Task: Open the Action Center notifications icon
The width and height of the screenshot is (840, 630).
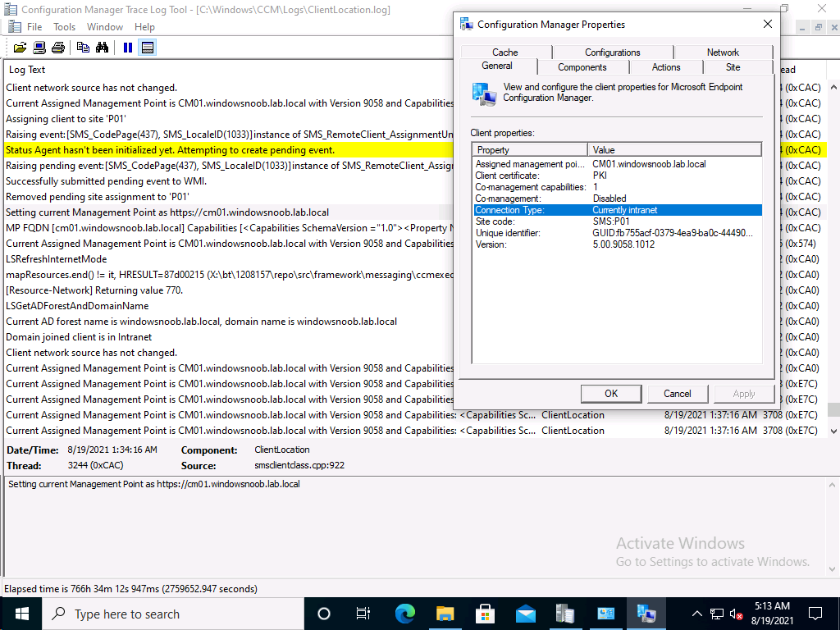Action: (x=815, y=614)
